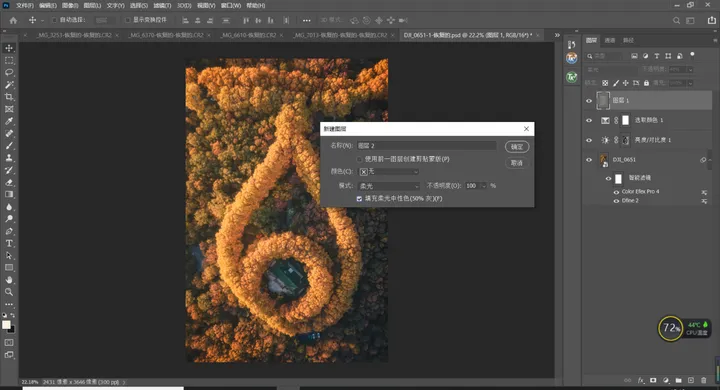Select the Rectangular Marquee tool
Viewport: 720px width, 390px height.
(9, 60)
